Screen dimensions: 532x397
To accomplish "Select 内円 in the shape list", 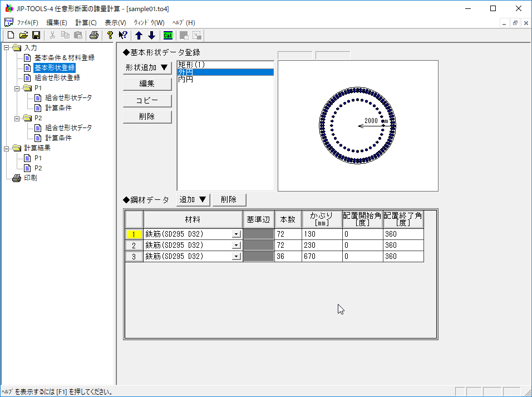I will pos(186,80).
